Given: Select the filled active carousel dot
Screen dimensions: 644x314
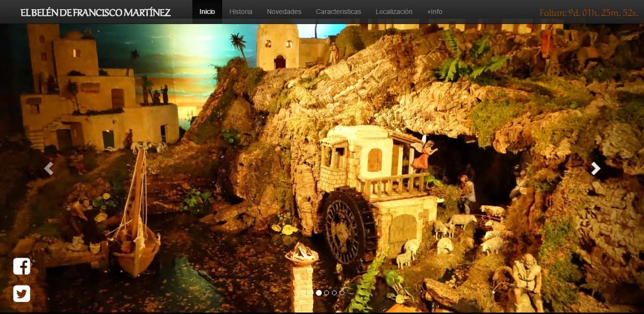Looking at the screenshot, I should pos(319,293).
